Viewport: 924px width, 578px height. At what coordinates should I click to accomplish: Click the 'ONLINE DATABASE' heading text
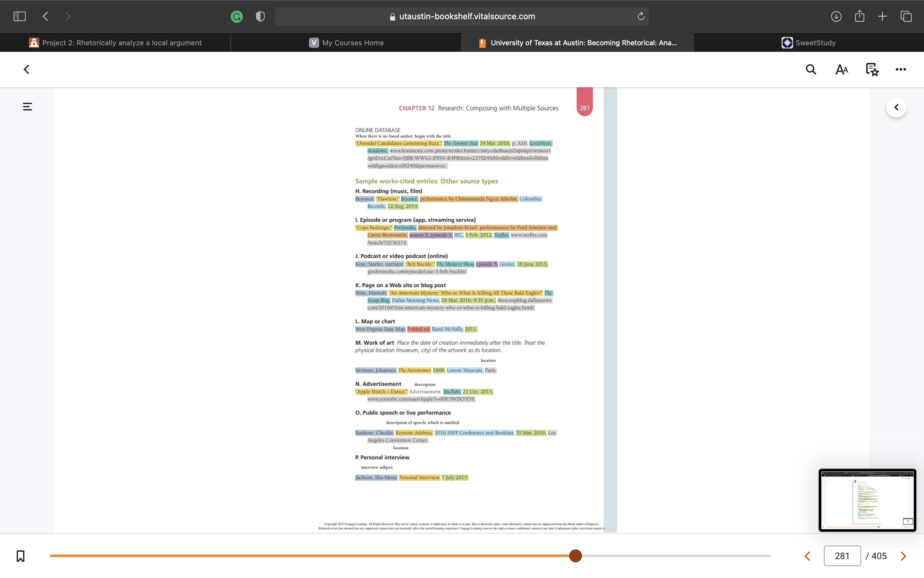pyautogui.click(x=378, y=130)
